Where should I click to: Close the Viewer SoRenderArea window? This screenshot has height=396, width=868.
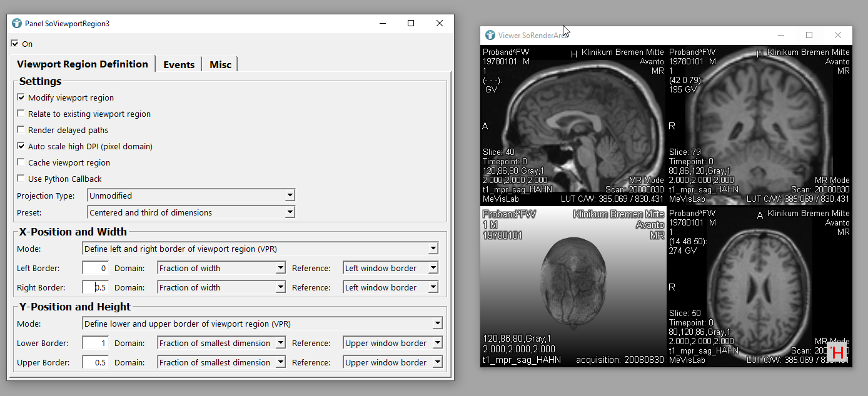pyautogui.click(x=838, y=36)
